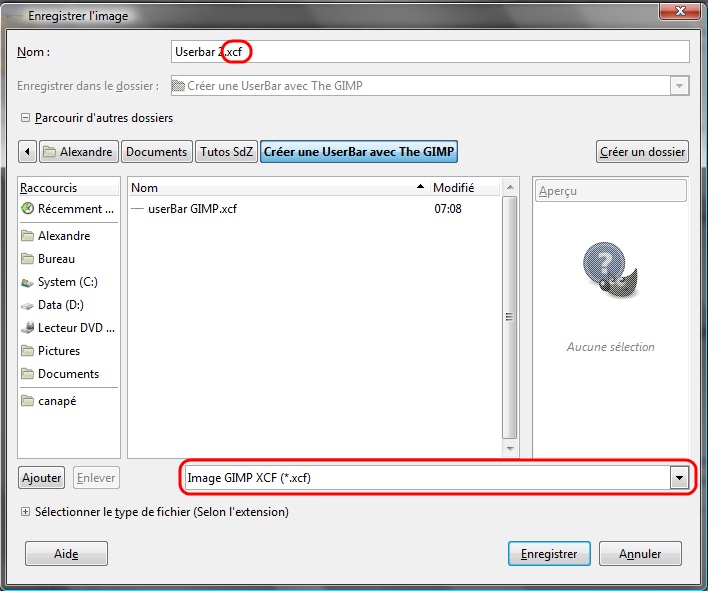Click the Raccourcis column header
This screenshot has width=708, height=591.
tap(69, 187)
